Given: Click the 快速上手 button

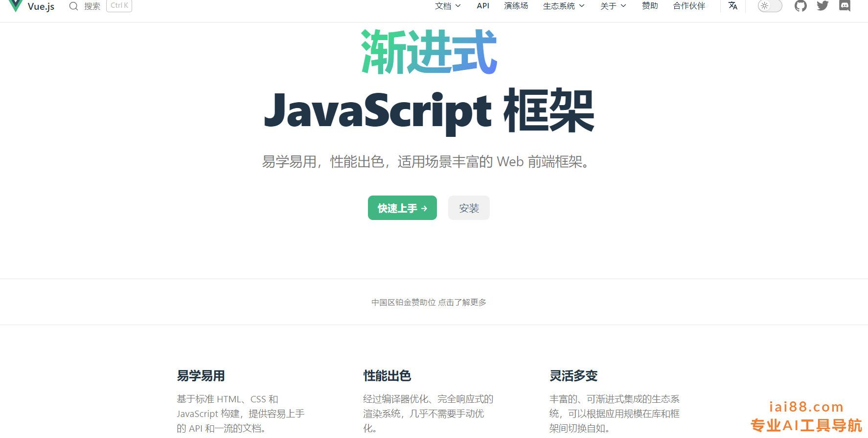Looking at the screenshot, I should click(x=402, y=208).
